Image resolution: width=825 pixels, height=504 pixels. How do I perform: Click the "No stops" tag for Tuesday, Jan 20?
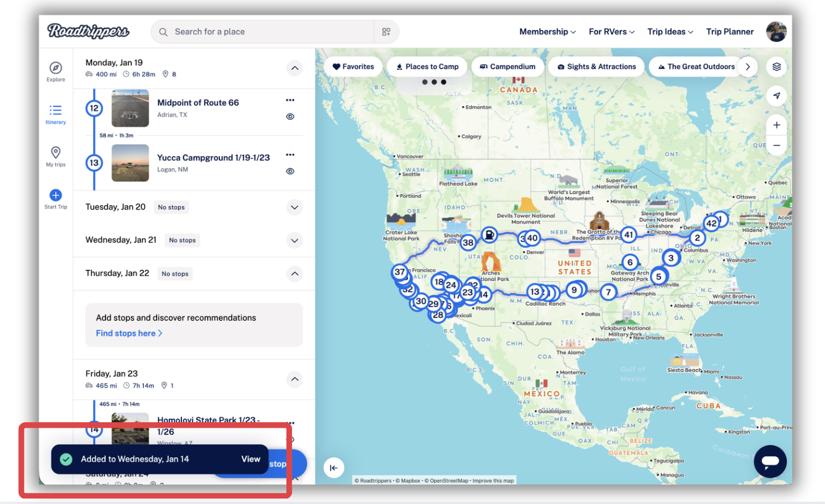[171, 207]
